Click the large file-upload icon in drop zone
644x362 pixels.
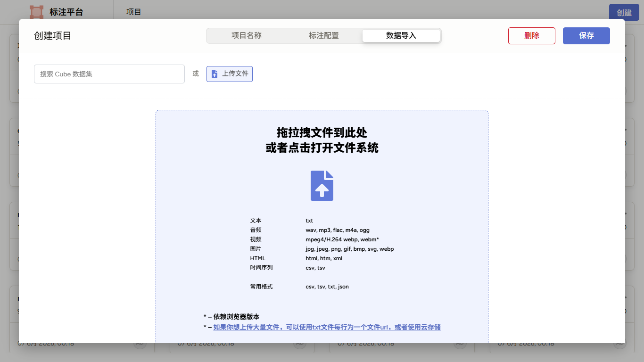pyautogui.click(x=322, y=186)
